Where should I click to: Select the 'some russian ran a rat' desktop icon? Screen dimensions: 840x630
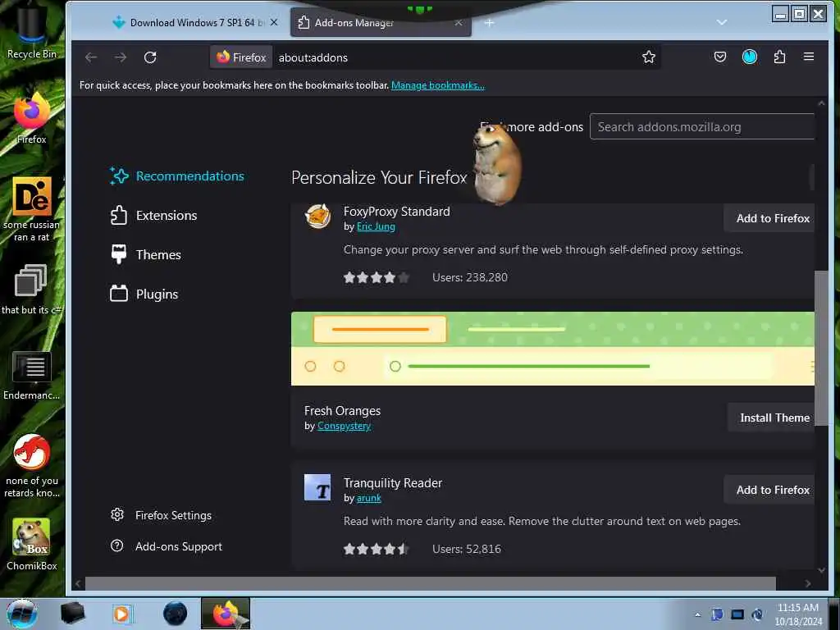(x=32, y=209)
